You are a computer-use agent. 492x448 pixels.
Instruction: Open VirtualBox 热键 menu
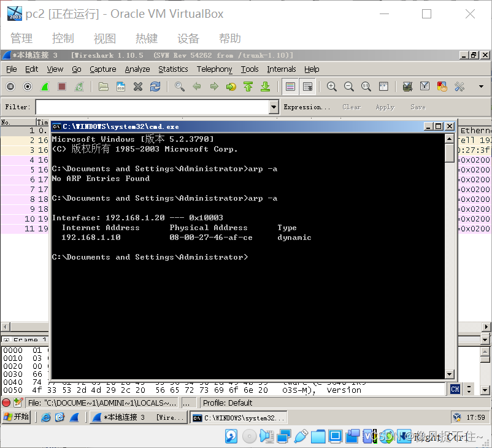[147, 38]
